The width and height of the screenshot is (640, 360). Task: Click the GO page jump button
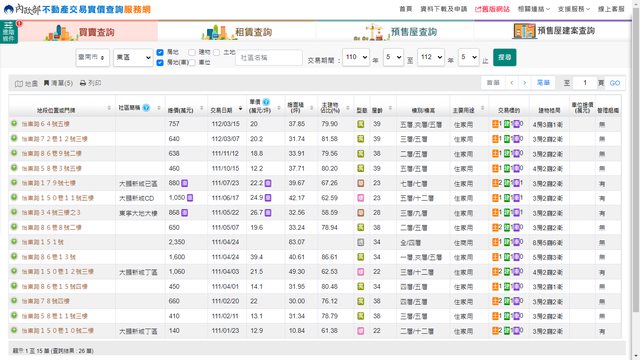(615, 83)
